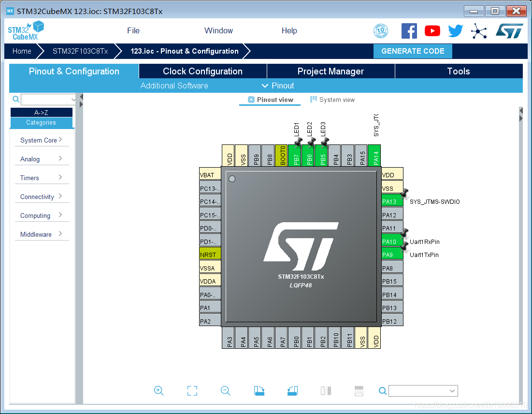Click Additional Software link
This screenshot has height=414, width=532.
point(174,86)
